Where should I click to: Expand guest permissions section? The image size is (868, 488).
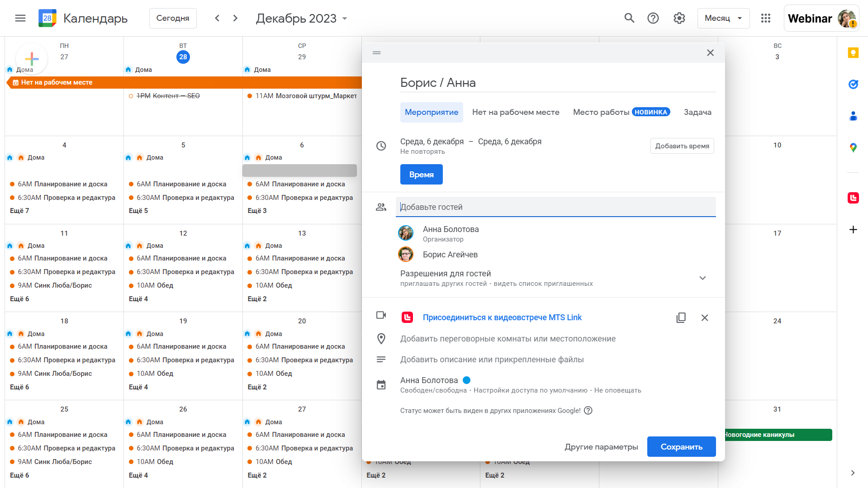(702, 278)
